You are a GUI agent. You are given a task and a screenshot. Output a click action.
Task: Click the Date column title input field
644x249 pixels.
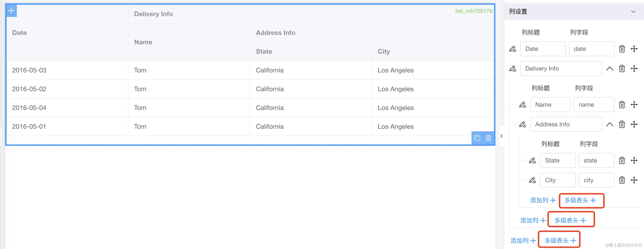tap(543, 49)
